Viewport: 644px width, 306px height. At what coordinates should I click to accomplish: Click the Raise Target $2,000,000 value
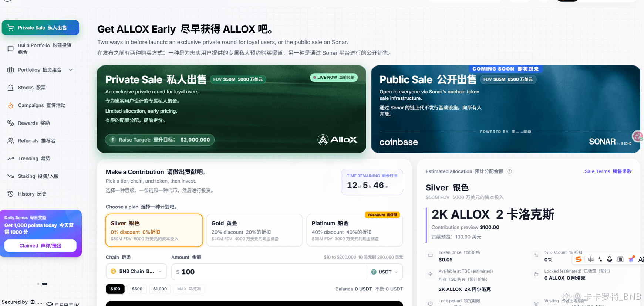pos(195,140)
